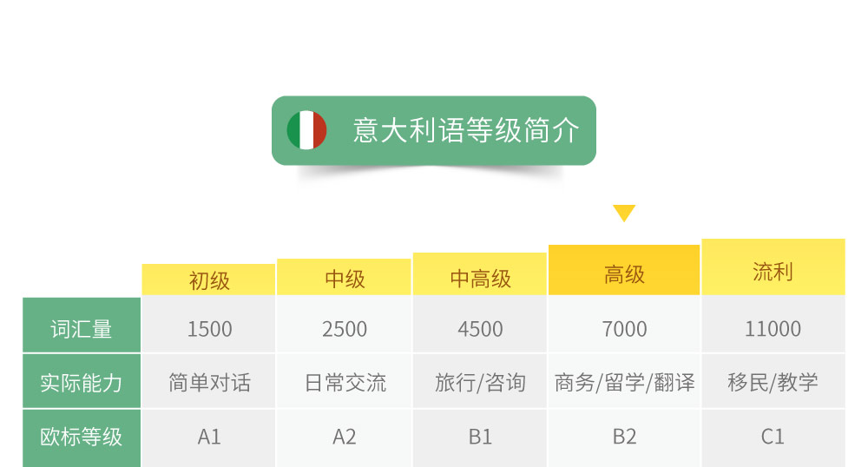Click the 欧标等级 row label
This screenshot has width=868, height=467.
point(82,437)
